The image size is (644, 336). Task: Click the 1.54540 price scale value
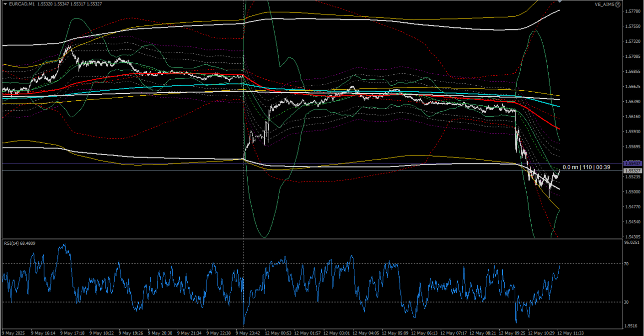pyautogui.click(x=633, y=221)
